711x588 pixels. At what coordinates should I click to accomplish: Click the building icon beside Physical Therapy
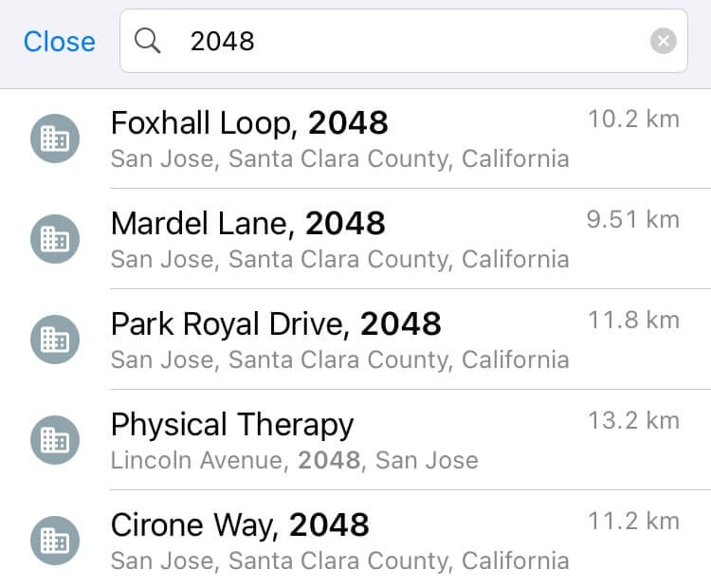click(55, 440)
